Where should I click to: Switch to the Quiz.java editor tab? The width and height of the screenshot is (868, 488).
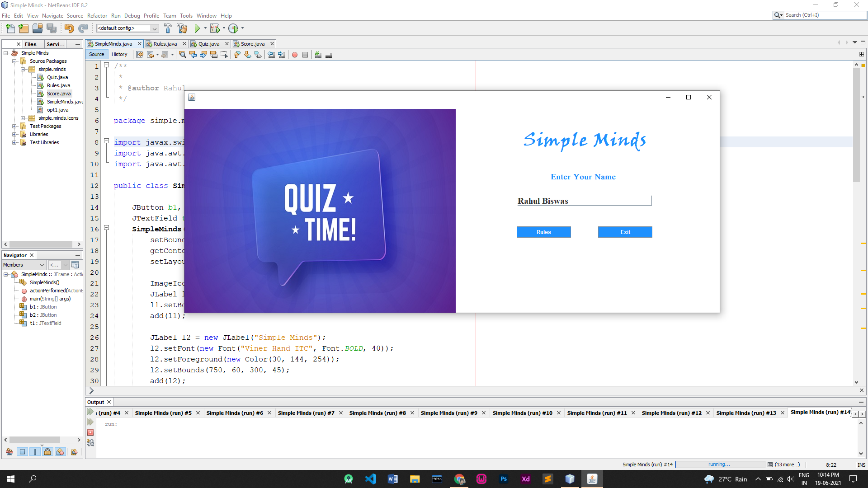tap(208, 44)
